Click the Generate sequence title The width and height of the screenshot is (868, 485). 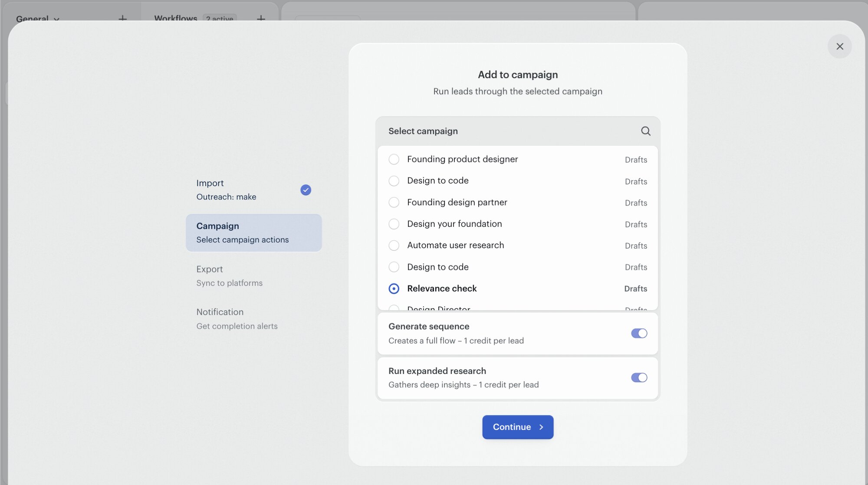429,326
